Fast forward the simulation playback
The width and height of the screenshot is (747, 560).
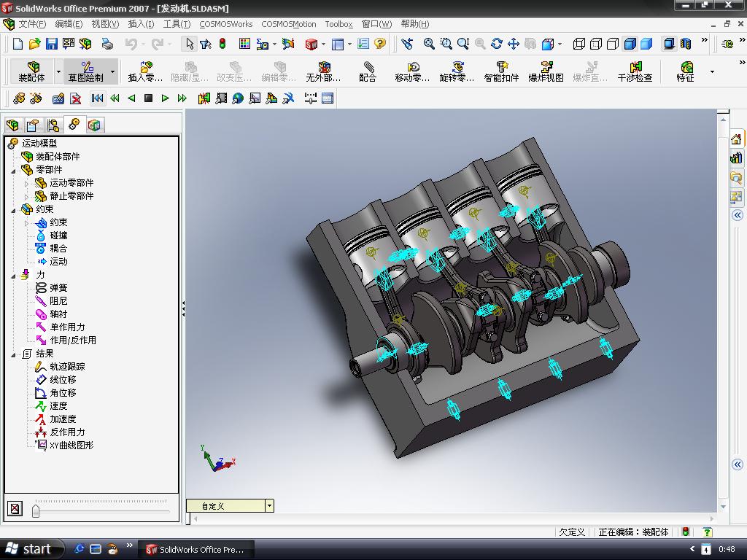pyautogui.click(x=182, y=98)
